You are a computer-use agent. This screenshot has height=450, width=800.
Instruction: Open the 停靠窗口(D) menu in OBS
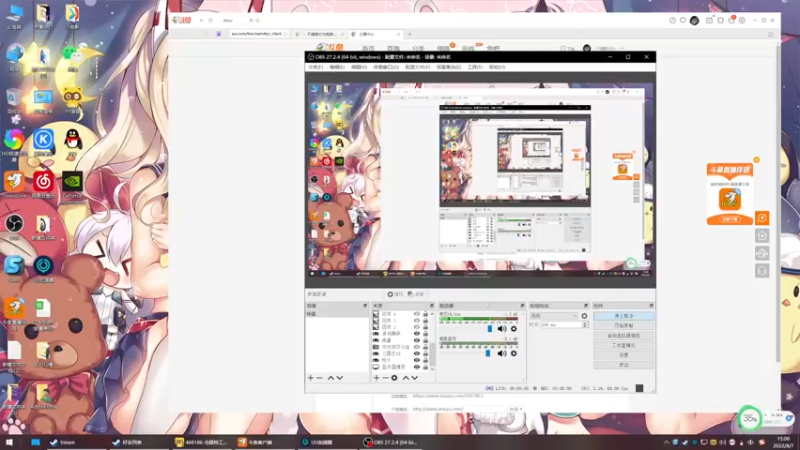(386, 67)
